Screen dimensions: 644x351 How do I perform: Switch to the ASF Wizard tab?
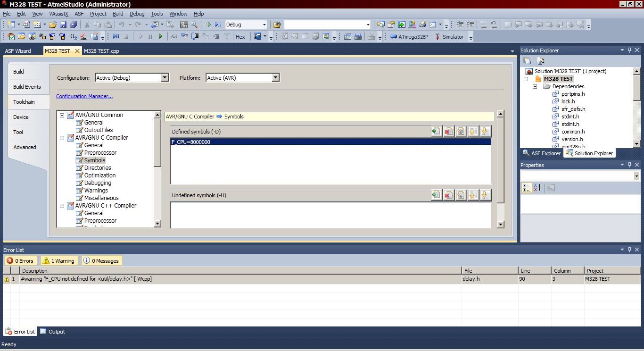(18, 51)
